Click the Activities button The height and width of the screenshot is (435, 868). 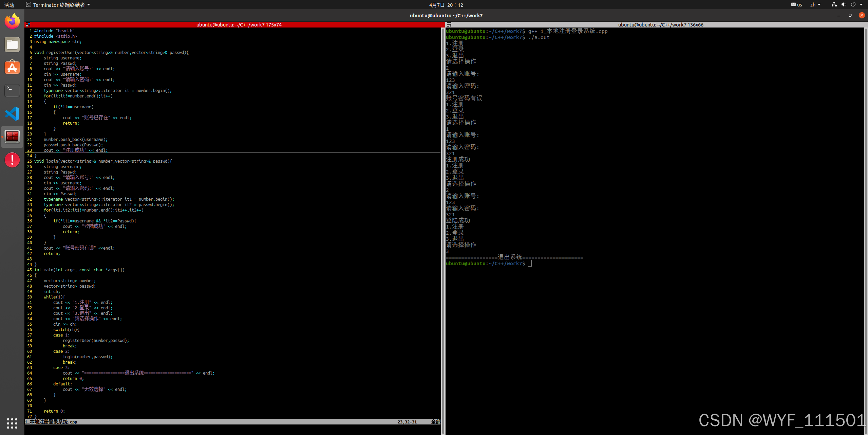[x=9, y=5]
